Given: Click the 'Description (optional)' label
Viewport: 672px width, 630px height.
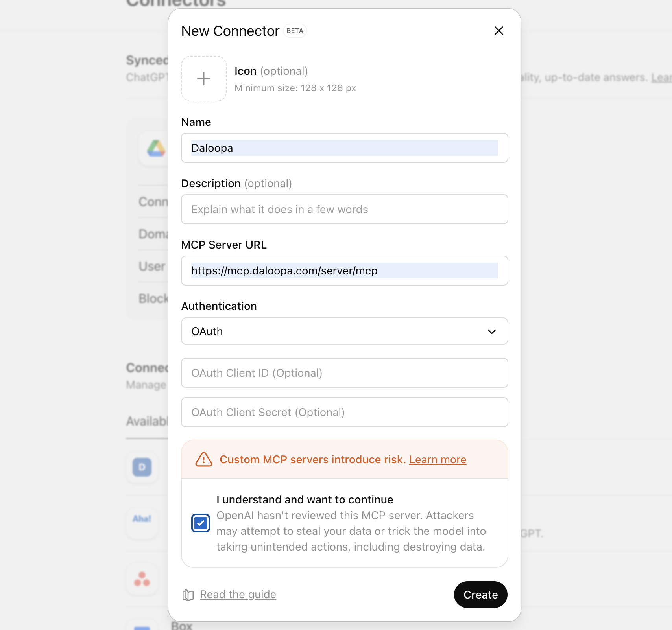Looking at the screenshot, I should point(236,184).
